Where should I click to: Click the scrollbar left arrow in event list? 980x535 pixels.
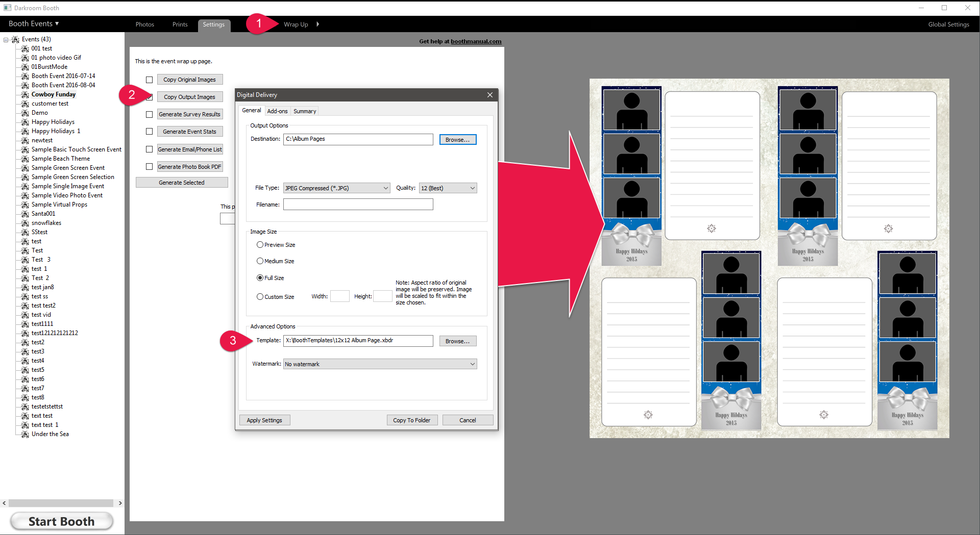click(4, 503)
